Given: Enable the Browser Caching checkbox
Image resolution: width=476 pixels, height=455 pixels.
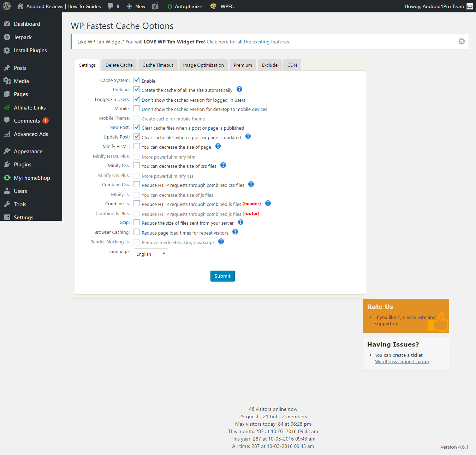Looking at the screenshot, I should 137,232.
